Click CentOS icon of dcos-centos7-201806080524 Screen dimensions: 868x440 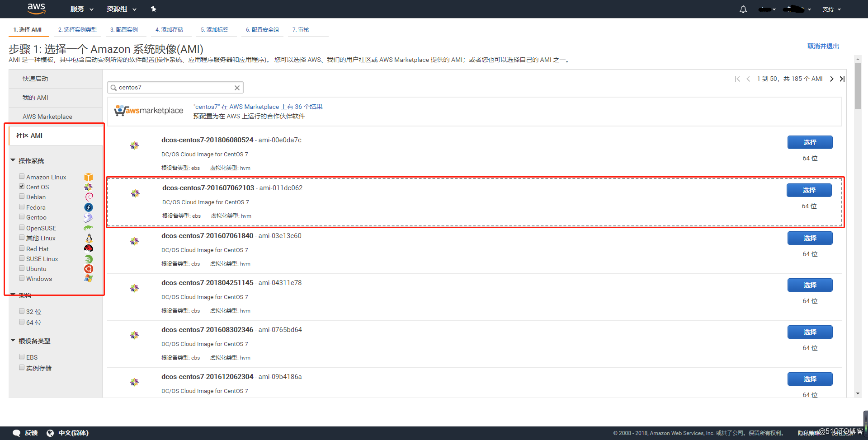coord(134,145)
